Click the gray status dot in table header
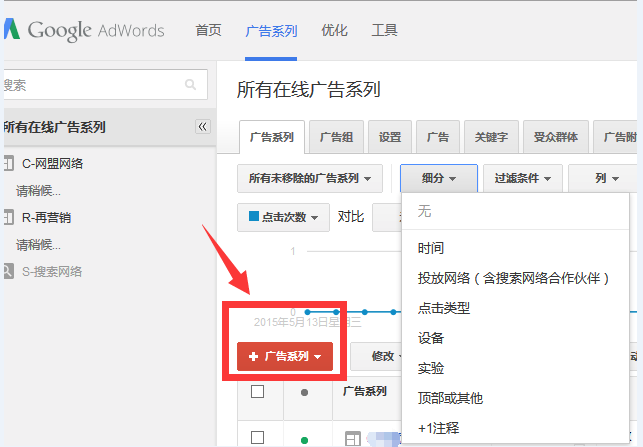 [x=304, y=392]
